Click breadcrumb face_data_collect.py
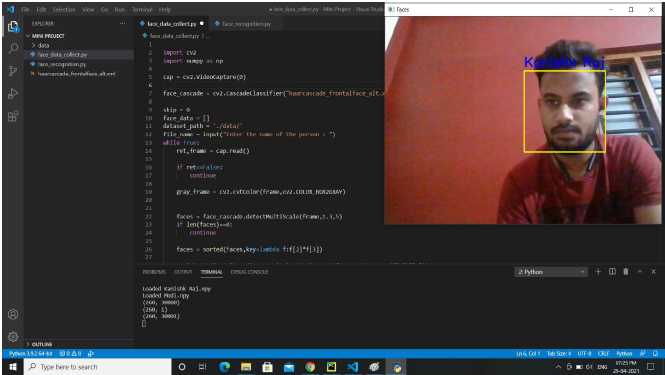Image resolution: width=665 pixels, height=375 pixels. (x=174, y=36)
